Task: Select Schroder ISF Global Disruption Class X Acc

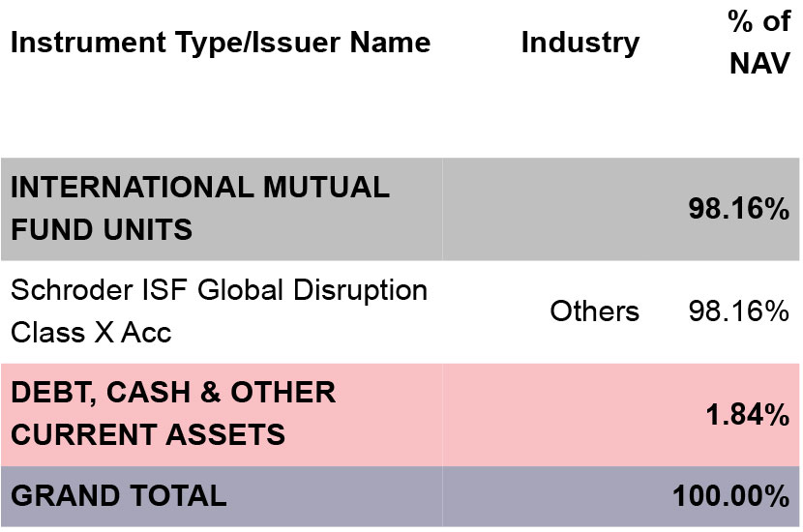Action: pos(220,310)
